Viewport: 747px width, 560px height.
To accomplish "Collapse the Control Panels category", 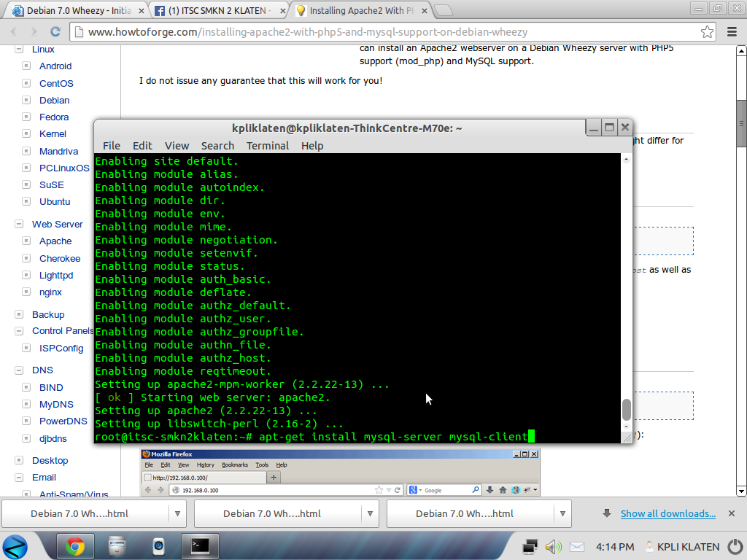I will tap(19, 331).
